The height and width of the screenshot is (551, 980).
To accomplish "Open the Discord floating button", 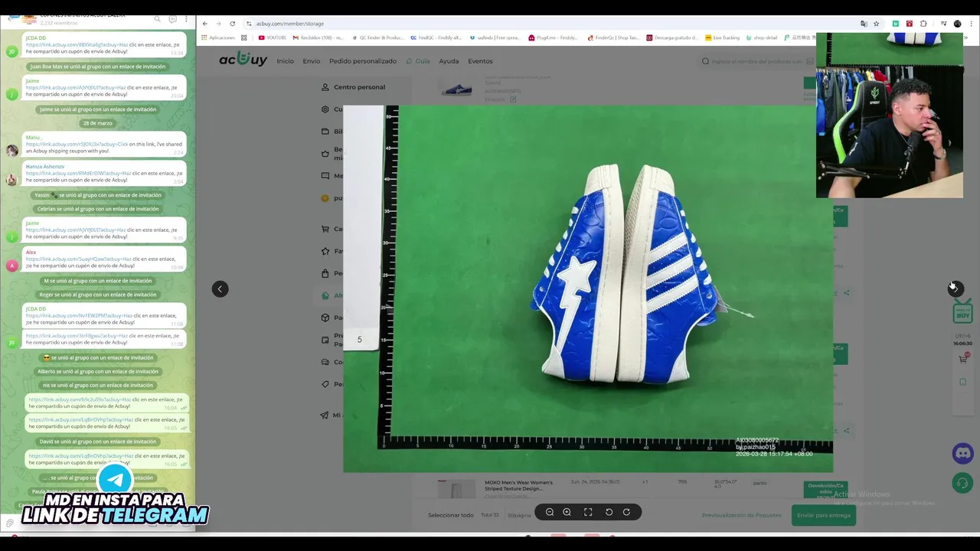I will pos(962,454).
